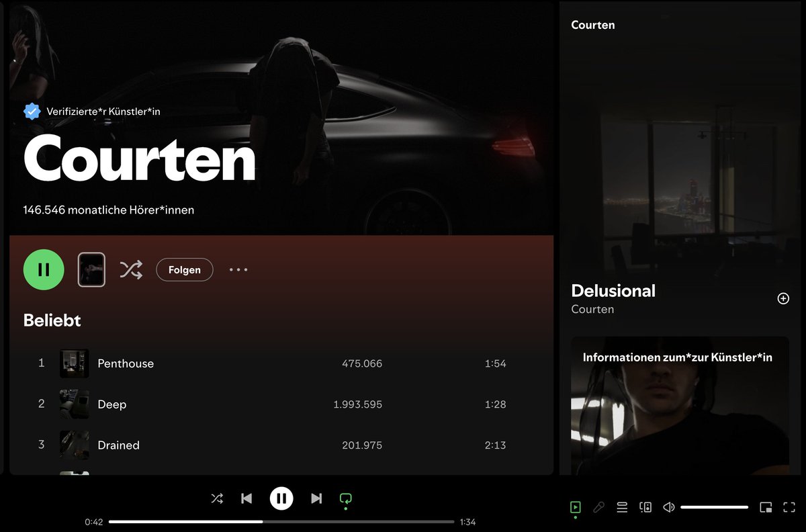Image resolution: width=806 pixels, height=532 pixels.
Task: Open the three-dots more options menu
Action: tap(238, 270)
